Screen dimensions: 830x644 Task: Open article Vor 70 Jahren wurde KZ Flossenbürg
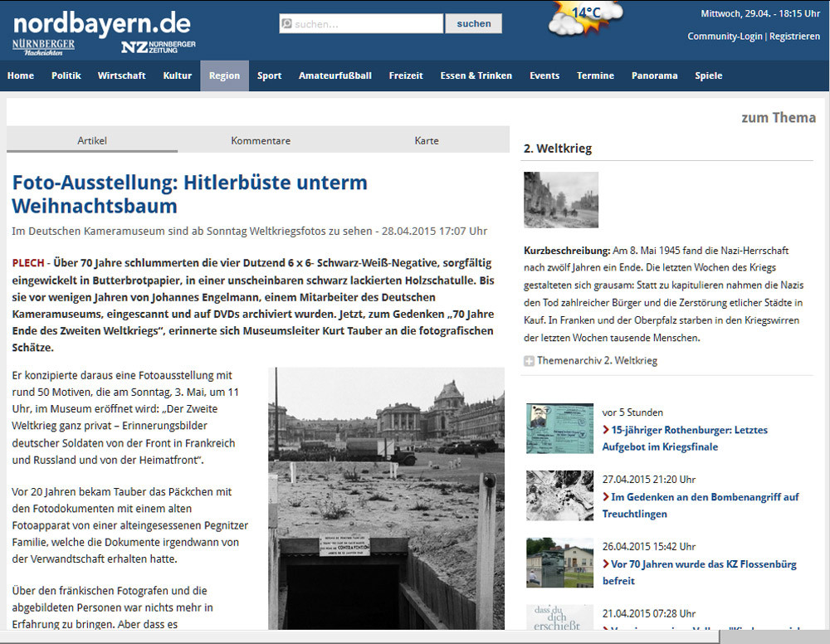pos(699,573)
